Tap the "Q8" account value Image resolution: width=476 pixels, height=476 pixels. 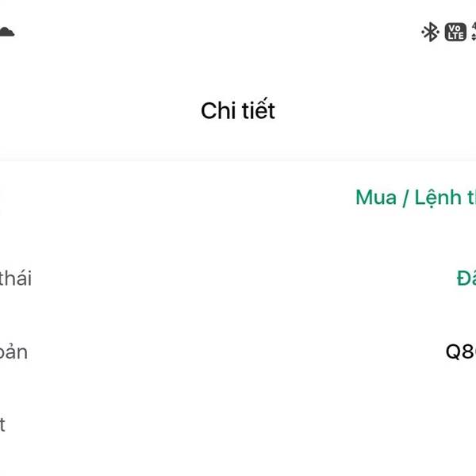[460, 351]
